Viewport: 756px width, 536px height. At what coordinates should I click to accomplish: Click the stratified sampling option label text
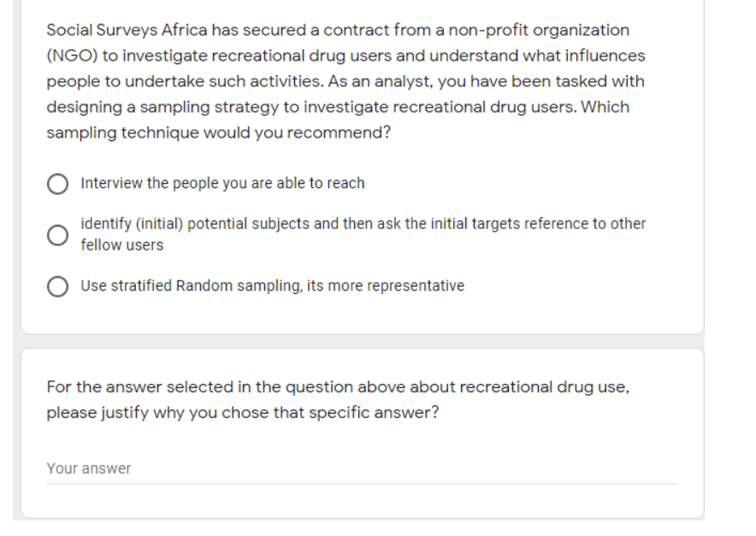click(x=271, y=286)
